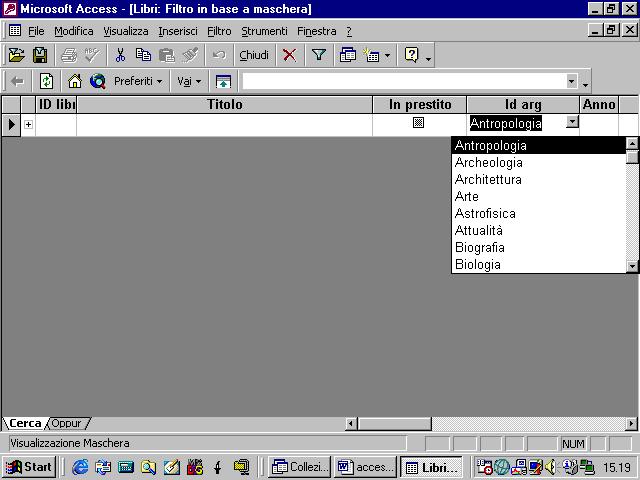Image resolution: width=640 pixels, height=480 pixels.
Task: Click the Undo arrow icon
Action: [x=219, y=55]
